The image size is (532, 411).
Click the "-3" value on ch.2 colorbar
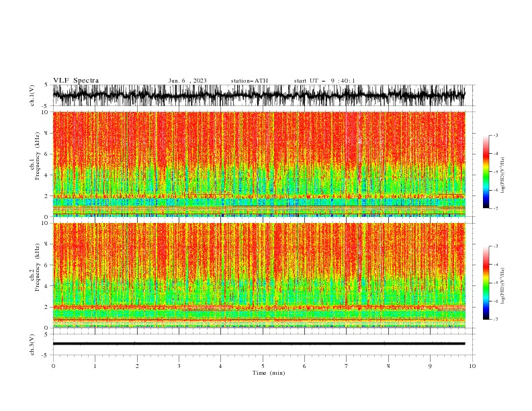(495, 246)
